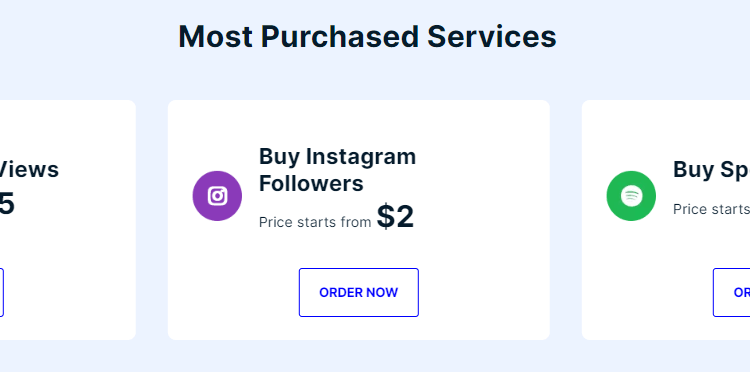This screenshot has height=372, width=750.
Task: Click the cut-off order button in Spotify card
Action: [x=731, y=292]
